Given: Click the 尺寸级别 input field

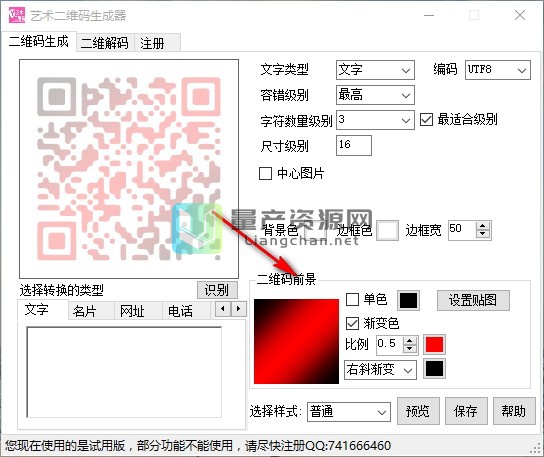Looking at the screenshot, I should (354, 145).
